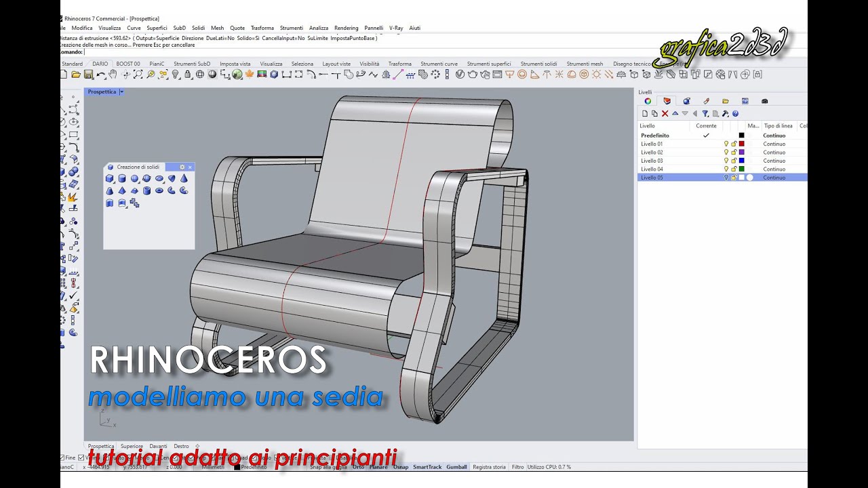
Task: Select the Cone solid tool
Action: click(184, 178)
